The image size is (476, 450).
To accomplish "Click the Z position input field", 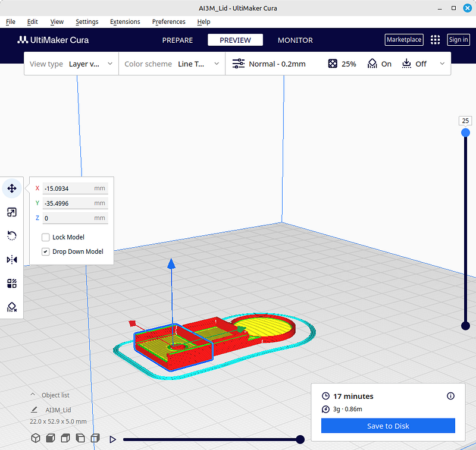I will point(75,218).
